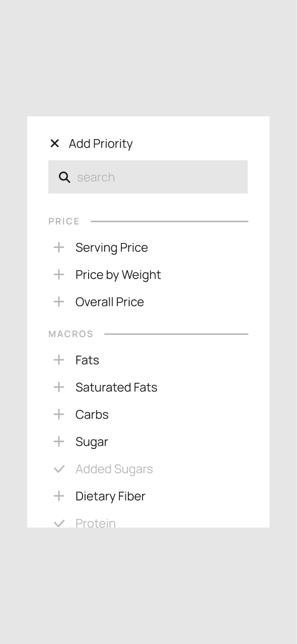The image size is (297, 644).
Task: Add Fats priority using plus icon
Action: [x=59, y=360]
